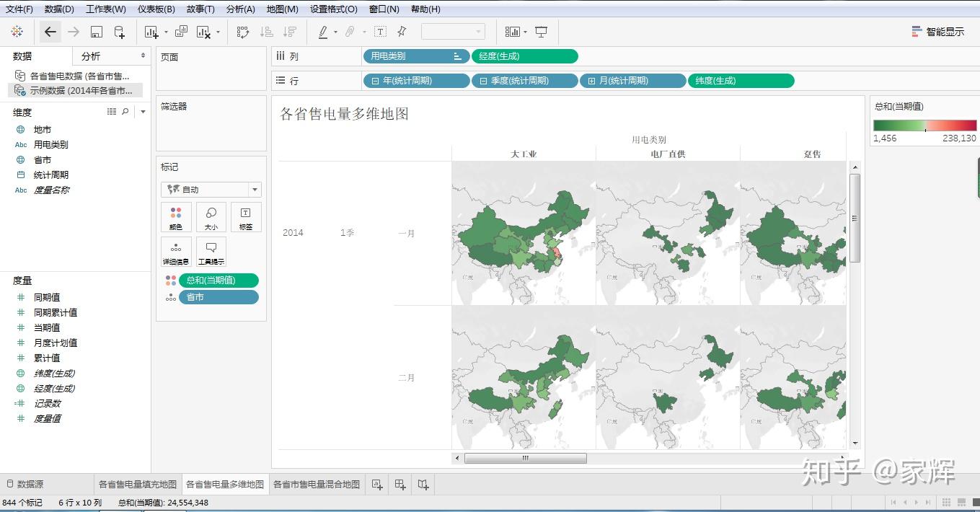Open the dimensions pane options dropdown arrow
980x512 pixels.
click(141, 112)
